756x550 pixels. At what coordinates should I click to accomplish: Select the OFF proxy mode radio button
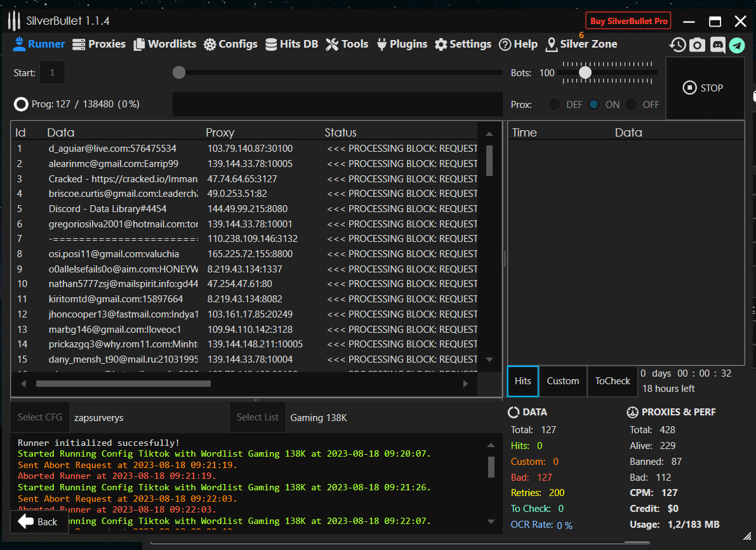coord(632,105)
